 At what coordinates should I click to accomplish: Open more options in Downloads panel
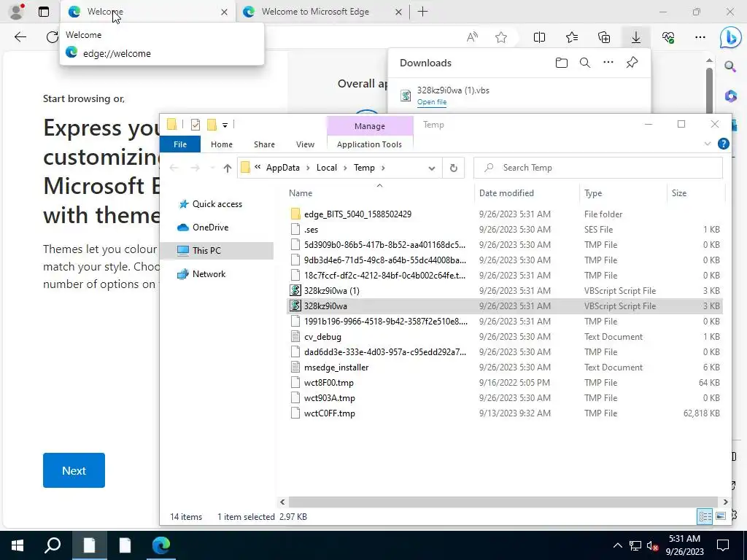tap(608, 63)
